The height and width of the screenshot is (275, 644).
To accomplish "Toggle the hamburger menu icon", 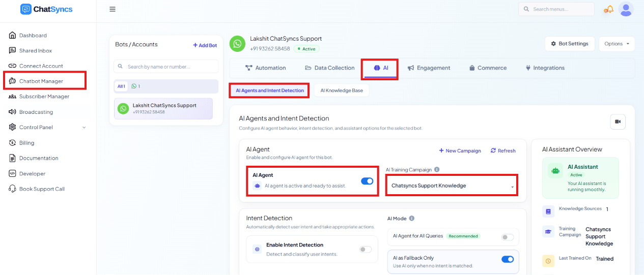I will pos(113,9).
